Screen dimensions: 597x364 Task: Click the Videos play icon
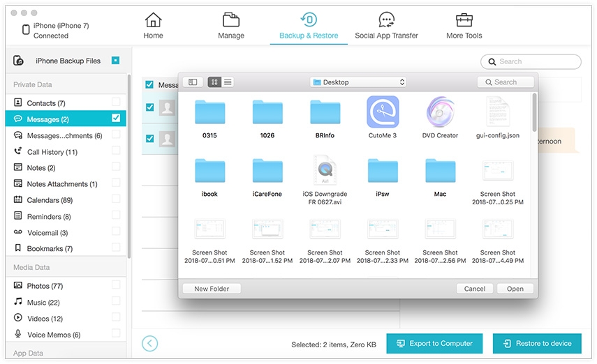pyautogui.click(x=18, y=317)
